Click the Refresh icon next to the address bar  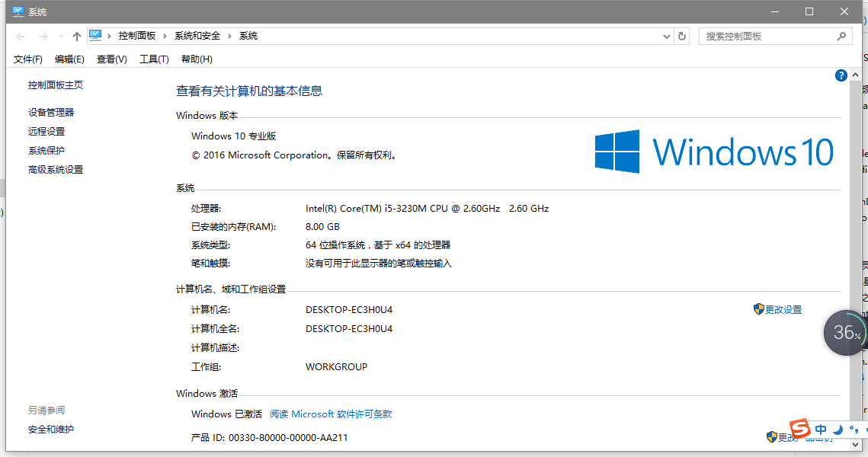[x=681, y=36]
